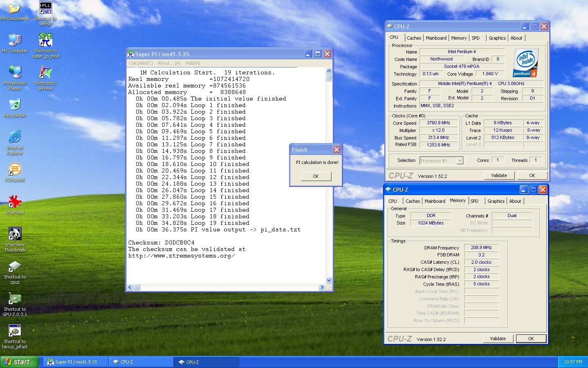Switch to CPU tab in lower CPU-Z

pyautogui.click(x=393, y=201)
